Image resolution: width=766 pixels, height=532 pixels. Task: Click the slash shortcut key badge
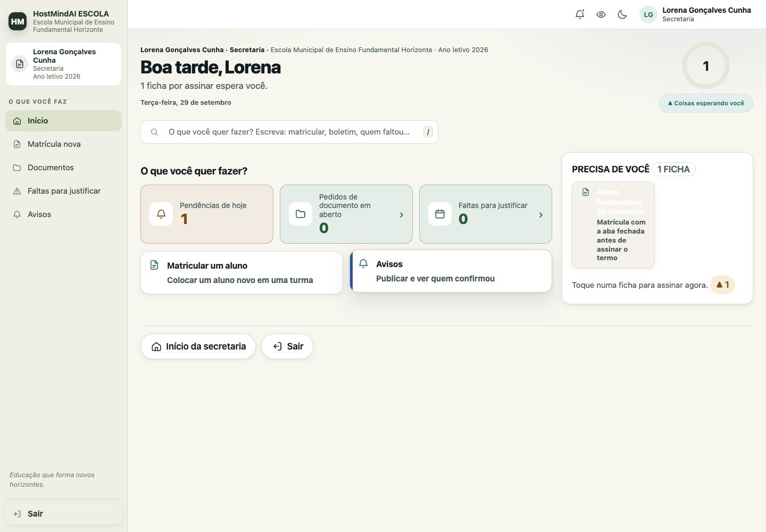coord(428,132)
